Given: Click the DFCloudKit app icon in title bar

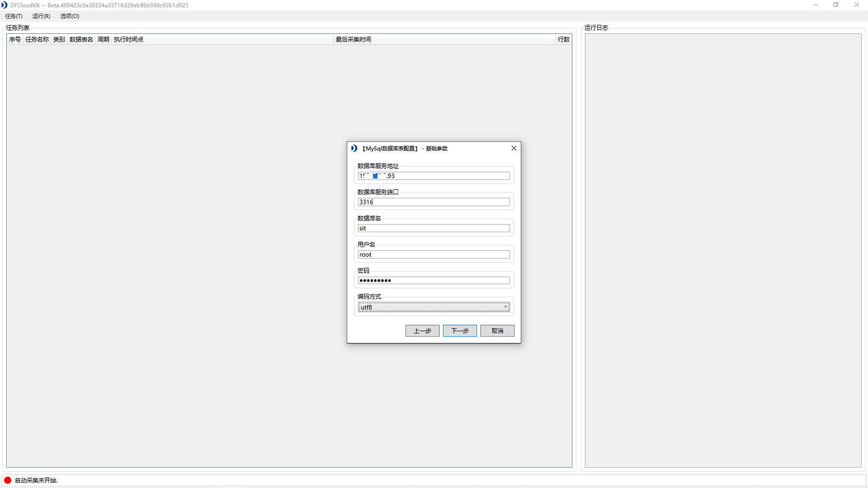Looking at the screenshot, I should (x=5, y=5).
